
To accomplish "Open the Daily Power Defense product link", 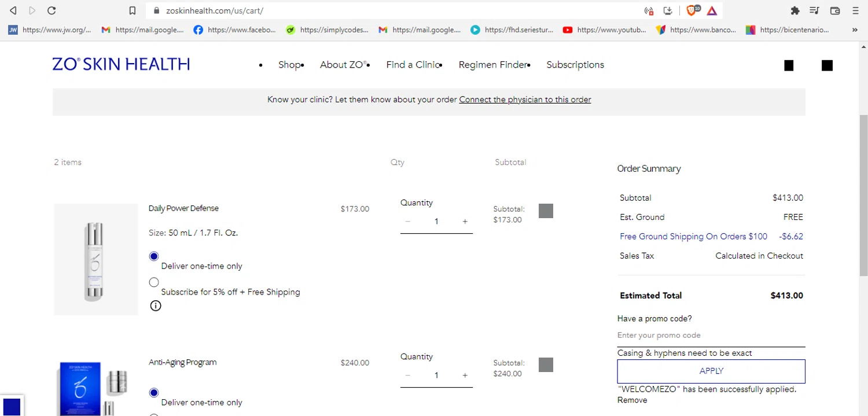I will pos(183,208).
